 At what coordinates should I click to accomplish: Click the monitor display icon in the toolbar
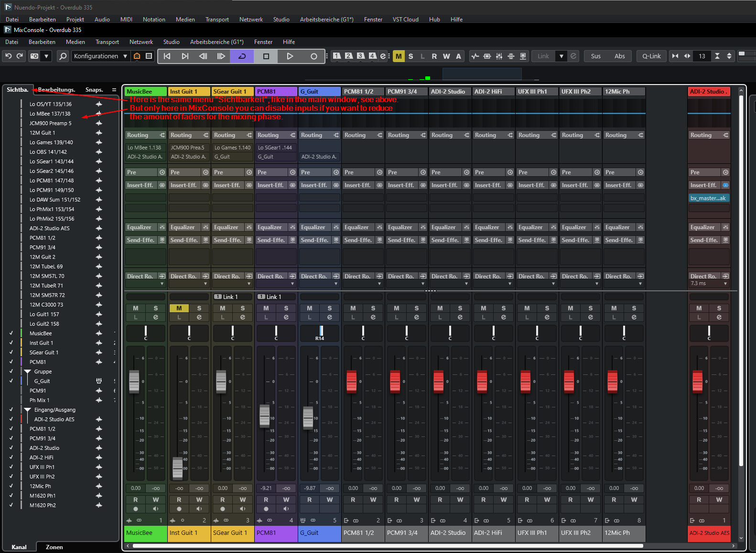(523, 56)
